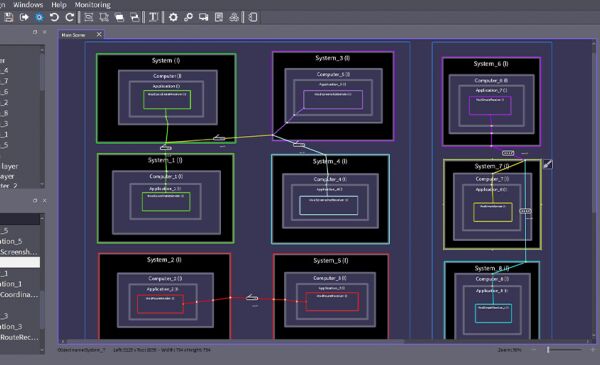Redo the last action
The height and width of the screenshot is (365, 600).
pyautogui.click(x=70, y=17)
